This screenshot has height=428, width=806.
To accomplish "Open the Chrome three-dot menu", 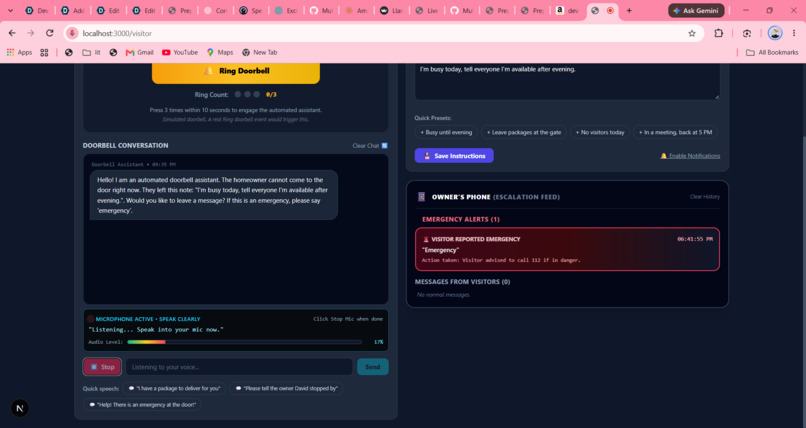I will pyautogui.click(x=794, y=33).
